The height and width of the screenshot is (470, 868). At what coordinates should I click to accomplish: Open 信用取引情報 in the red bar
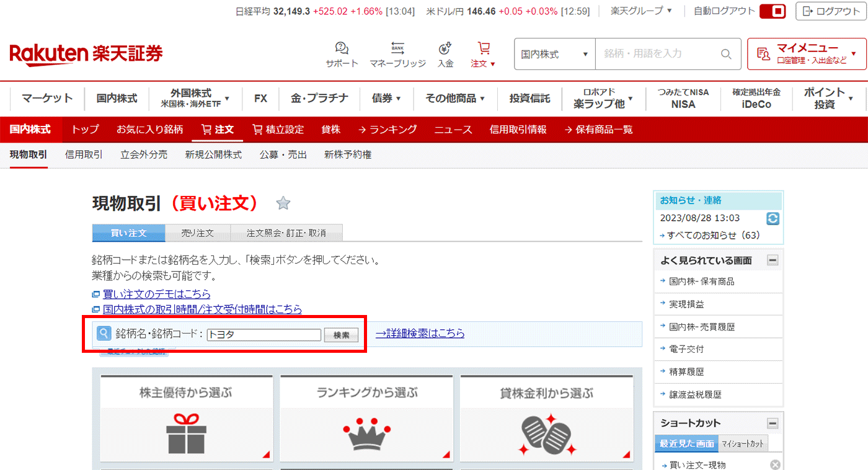click(518, 130)
